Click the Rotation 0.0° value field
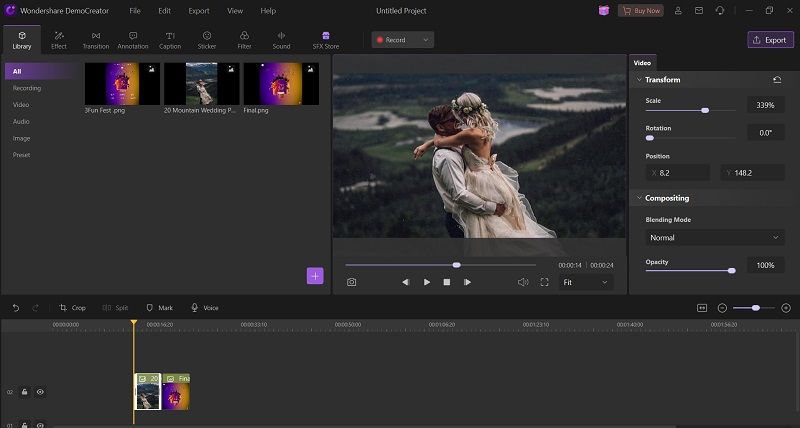Screen dimensions: 800x428 coord(765,133)
